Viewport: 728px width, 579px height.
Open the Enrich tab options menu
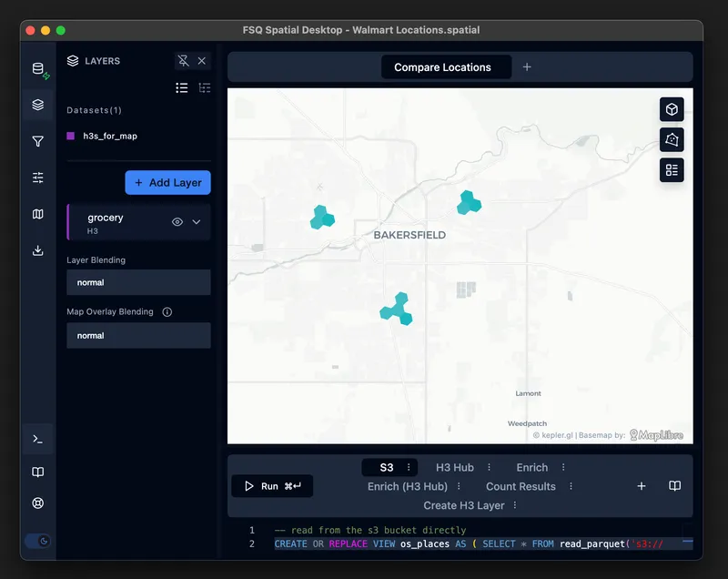(x=563, y=467)
